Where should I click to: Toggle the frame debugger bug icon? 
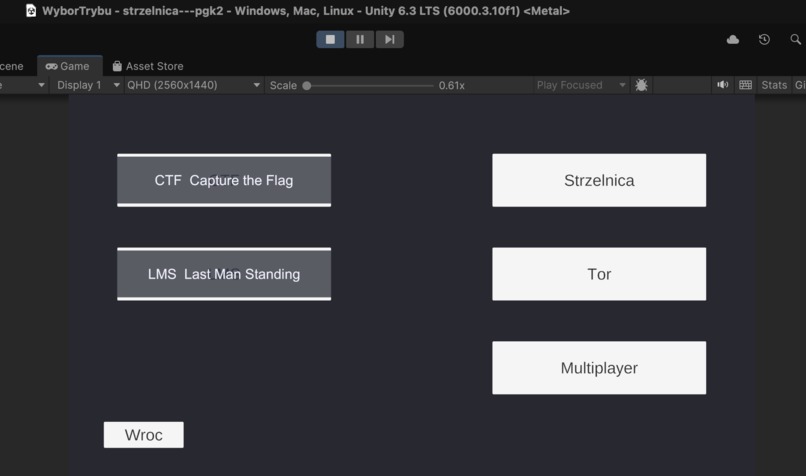(x=641, y=85)
